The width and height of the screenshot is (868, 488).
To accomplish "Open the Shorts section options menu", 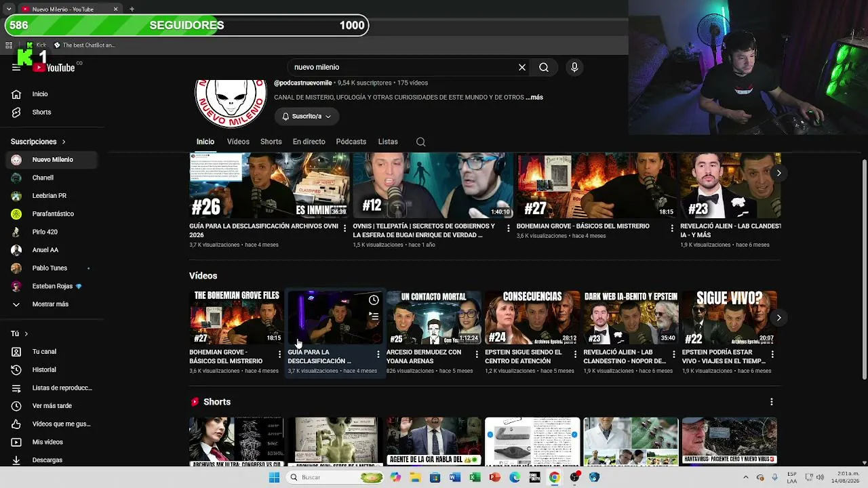I will coord(771,402).
